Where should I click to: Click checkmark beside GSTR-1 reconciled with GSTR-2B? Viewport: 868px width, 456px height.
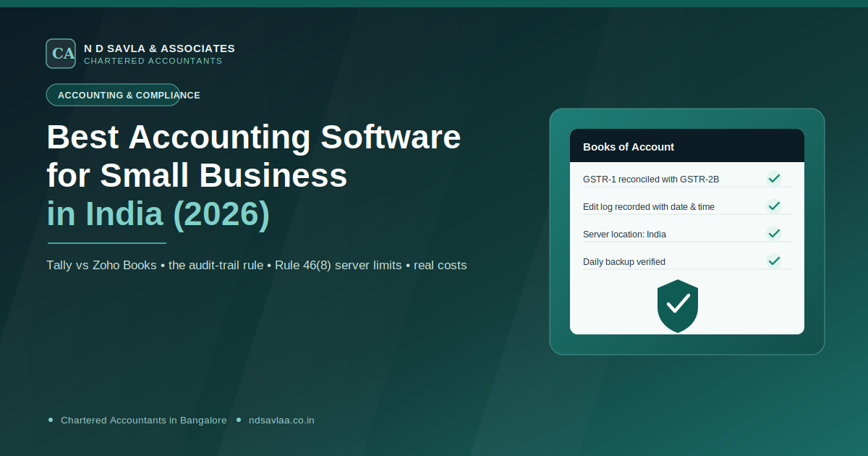click(774, 179)
